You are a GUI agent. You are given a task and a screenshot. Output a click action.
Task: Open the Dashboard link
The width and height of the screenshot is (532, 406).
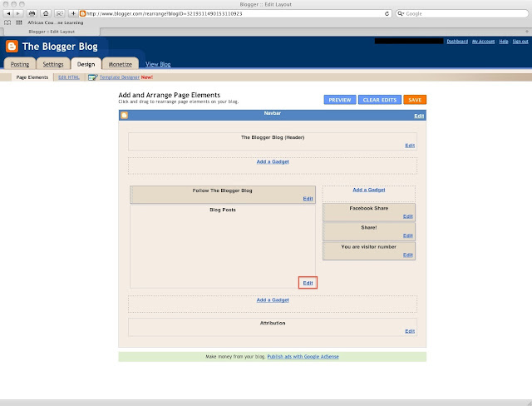coord(457,42)
